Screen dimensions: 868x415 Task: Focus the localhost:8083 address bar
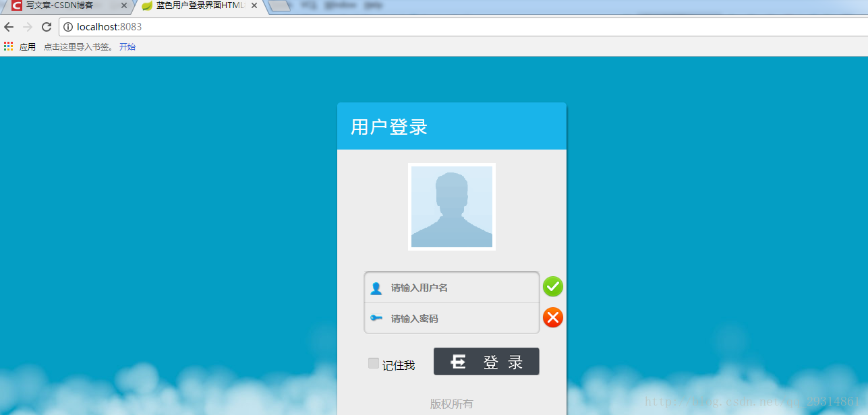[463, 27]
